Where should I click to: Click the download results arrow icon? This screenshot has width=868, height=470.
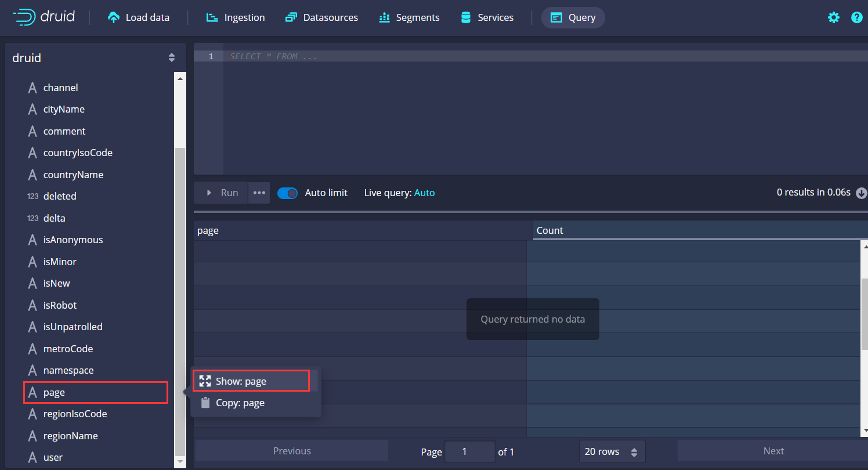coord(862,193)
